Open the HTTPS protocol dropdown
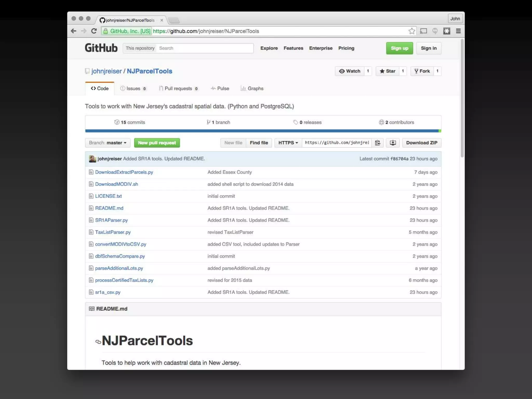Image resolution: width=532 pixels, height=399 pixels. point(288,143)
